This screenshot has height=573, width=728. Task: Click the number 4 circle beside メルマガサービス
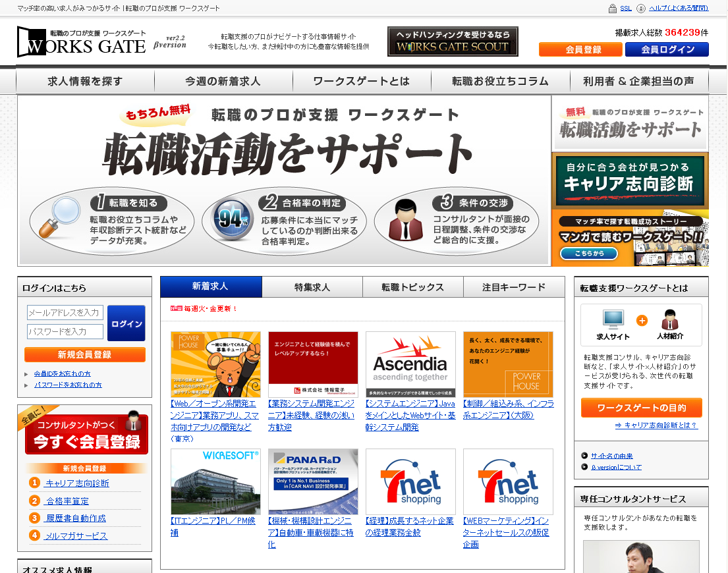(34, 535)
